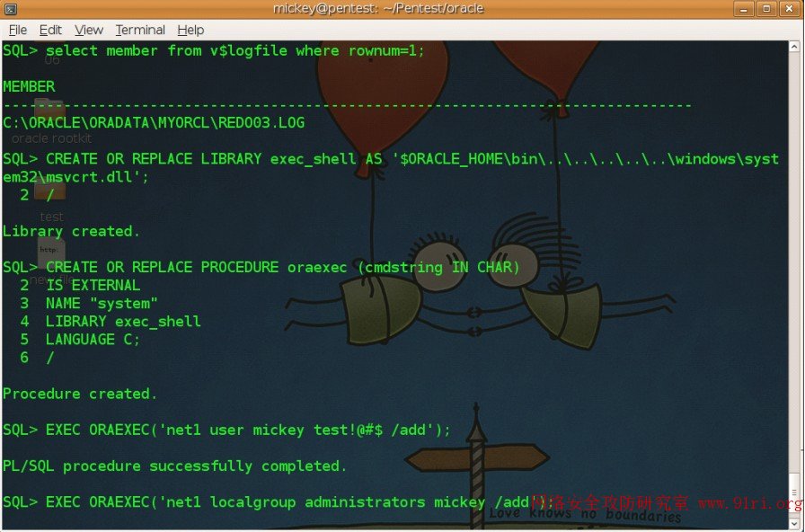Click the 'Procedure created.' output

(x=80, y=394)
